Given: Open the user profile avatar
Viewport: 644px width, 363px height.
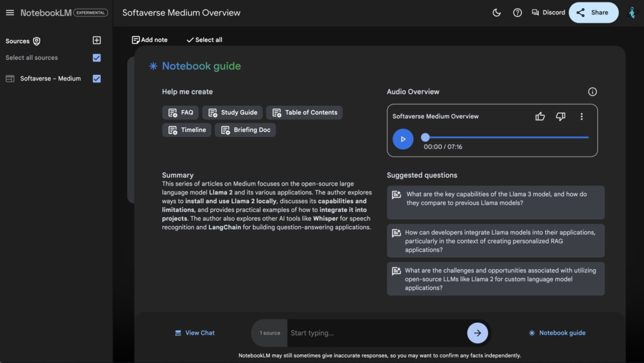Looking at the screenshot, I should pos(631,13).
